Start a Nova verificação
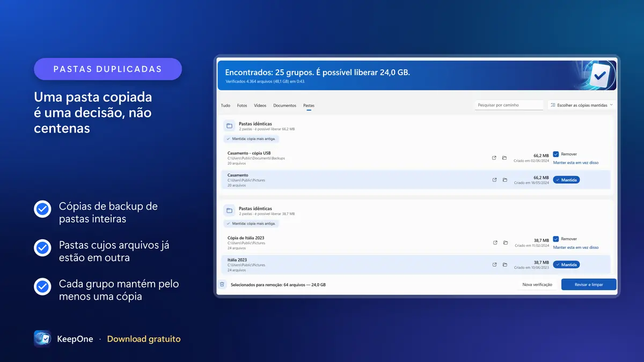Viewport: 644px width, 362px height. tap(537, 284)
